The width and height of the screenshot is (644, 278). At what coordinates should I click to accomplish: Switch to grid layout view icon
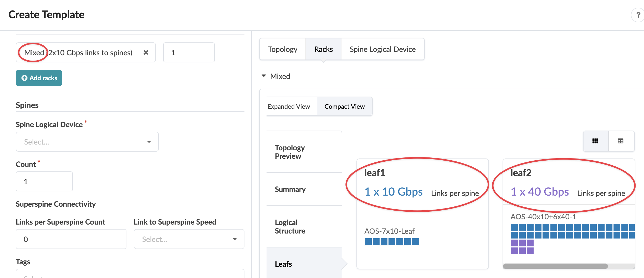[595, 141]
